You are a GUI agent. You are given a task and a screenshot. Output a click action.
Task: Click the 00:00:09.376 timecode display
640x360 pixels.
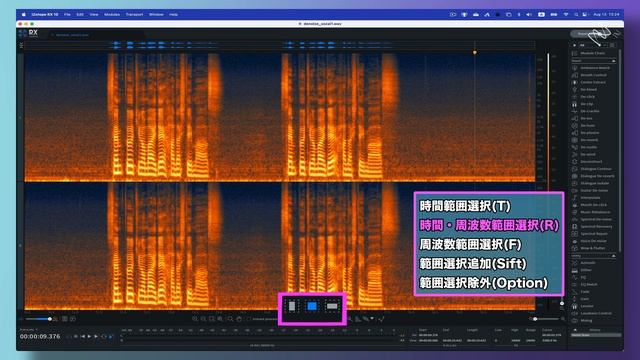[x=40, y=336]
